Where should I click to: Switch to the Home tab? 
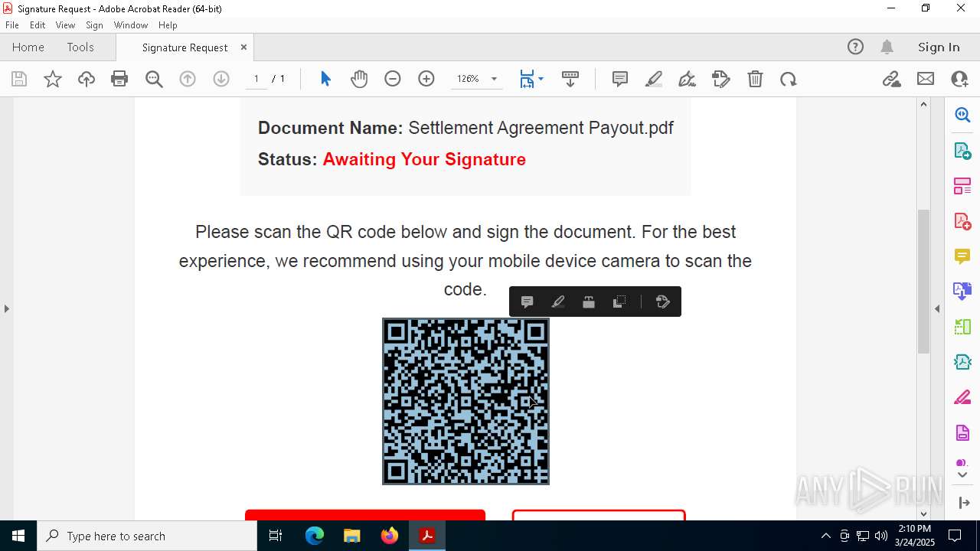click(28, 47)
